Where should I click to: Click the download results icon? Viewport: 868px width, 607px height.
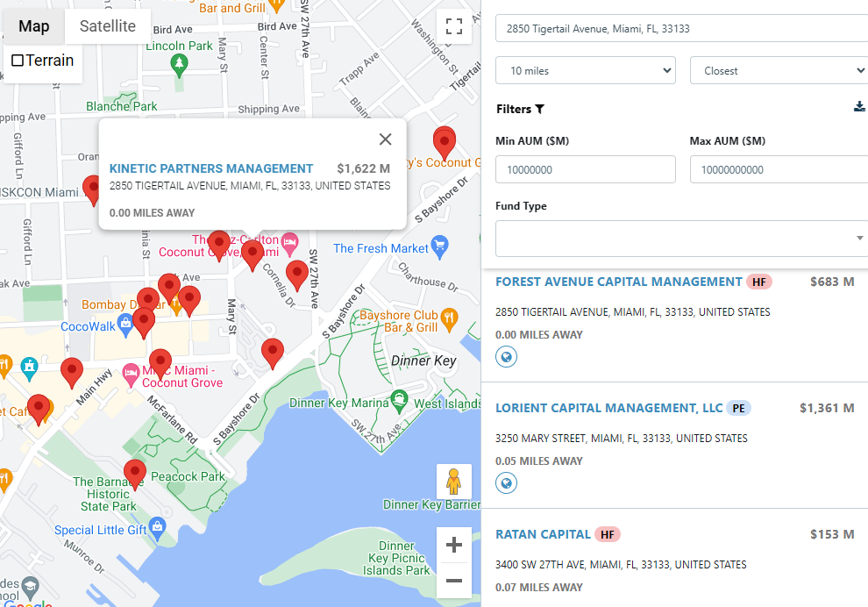859,107
